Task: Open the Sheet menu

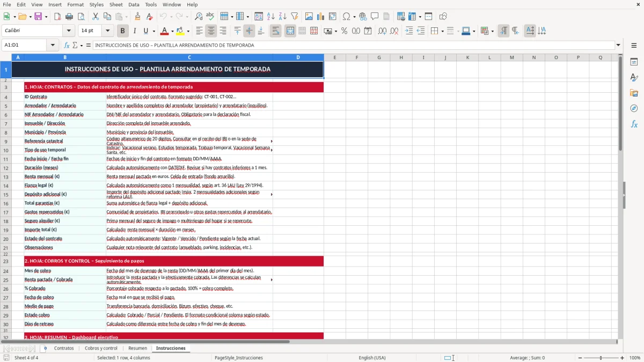Action: click(116, 4)
